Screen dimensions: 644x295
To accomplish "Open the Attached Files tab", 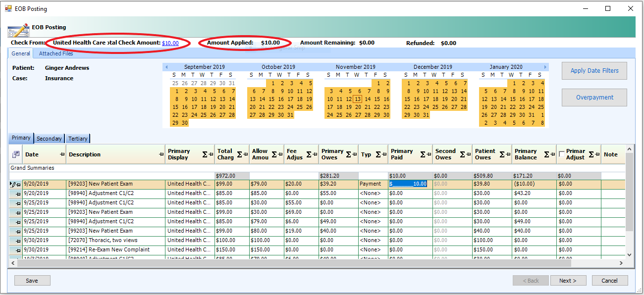I will click(56, 53).
